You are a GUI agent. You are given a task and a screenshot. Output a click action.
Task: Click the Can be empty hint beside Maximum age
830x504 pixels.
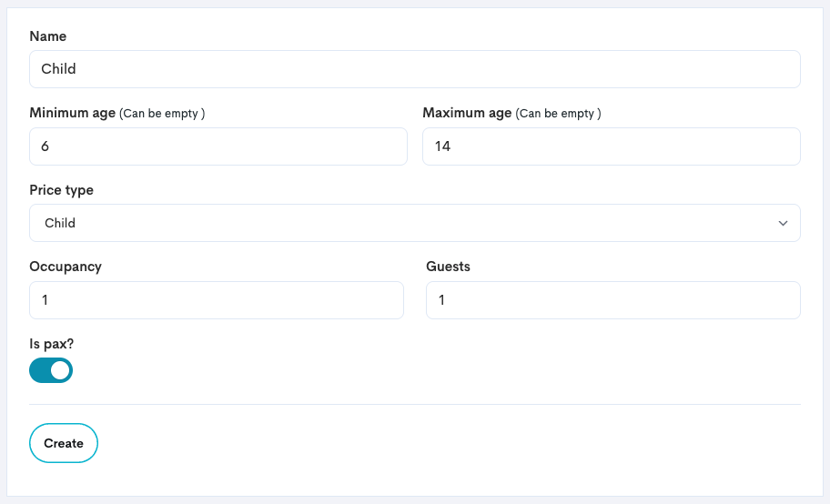[x=559, y=114]
